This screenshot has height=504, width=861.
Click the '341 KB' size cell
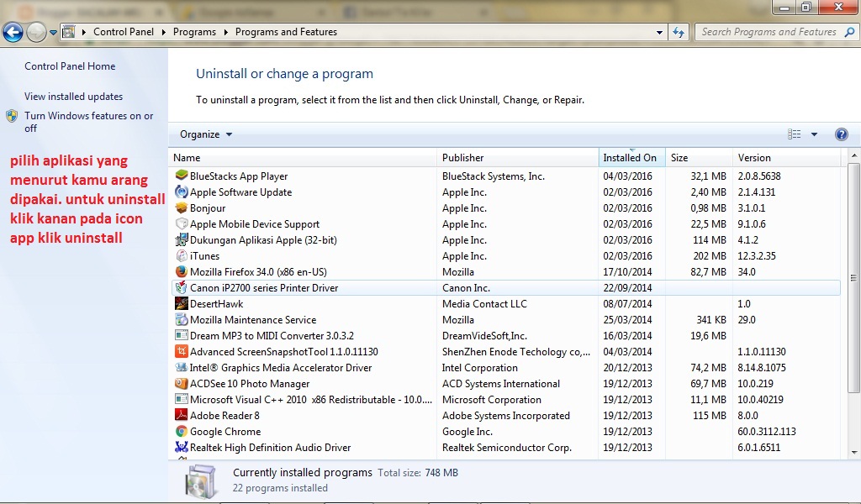click(711, 319)
